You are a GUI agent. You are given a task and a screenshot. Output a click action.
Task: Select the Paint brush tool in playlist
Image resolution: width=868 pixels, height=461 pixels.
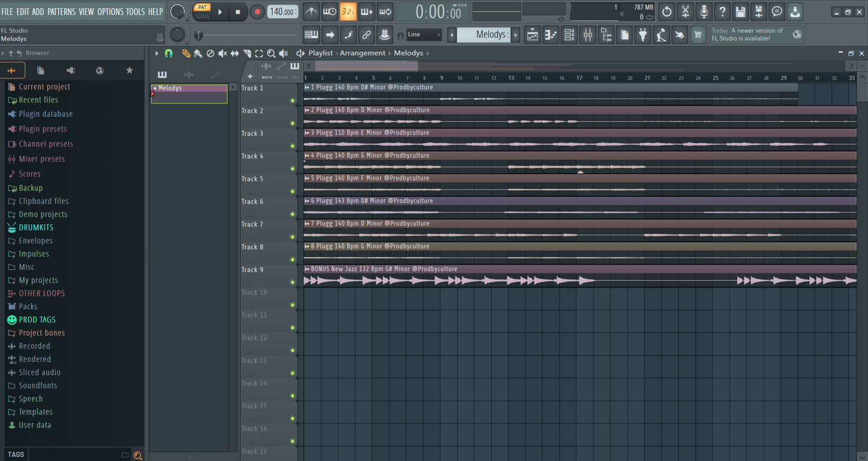click(x=198, y=53)
